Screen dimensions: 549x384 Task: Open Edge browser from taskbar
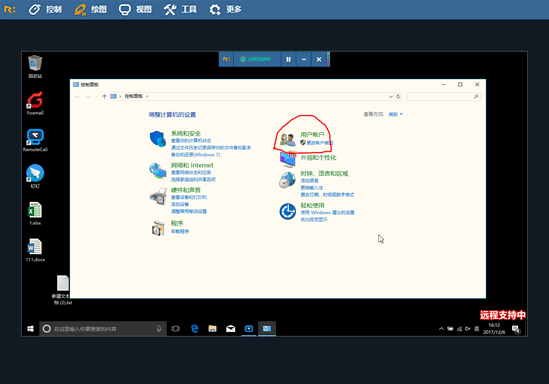click(194, 329)
